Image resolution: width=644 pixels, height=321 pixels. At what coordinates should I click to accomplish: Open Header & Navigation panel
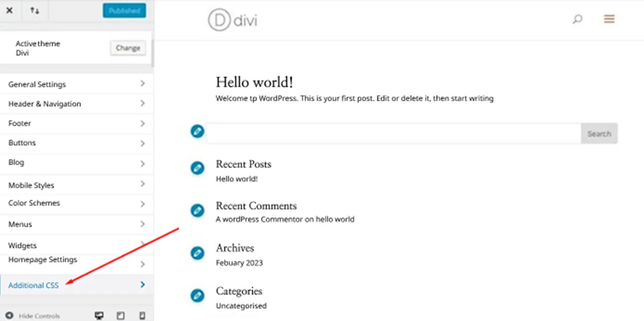76,104
